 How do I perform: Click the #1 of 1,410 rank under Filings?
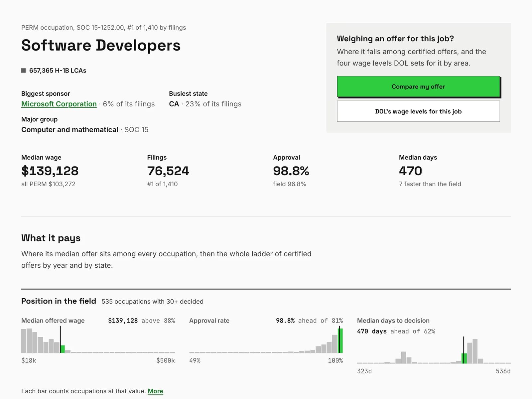[x=162, y=184]
